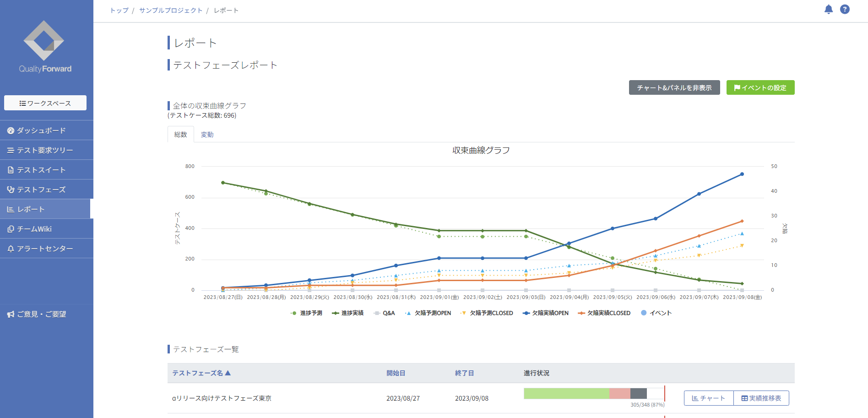Viewport: 868px width, 418px height.
Task: Click the トップ breadcrumb link
Action: pyautogui.click(x=119, y=10)
